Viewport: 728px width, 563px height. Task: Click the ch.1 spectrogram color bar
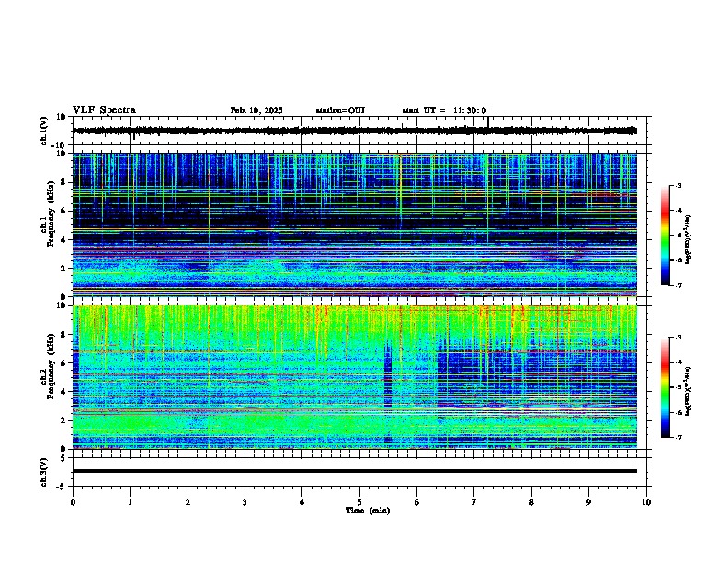[665, 236]
